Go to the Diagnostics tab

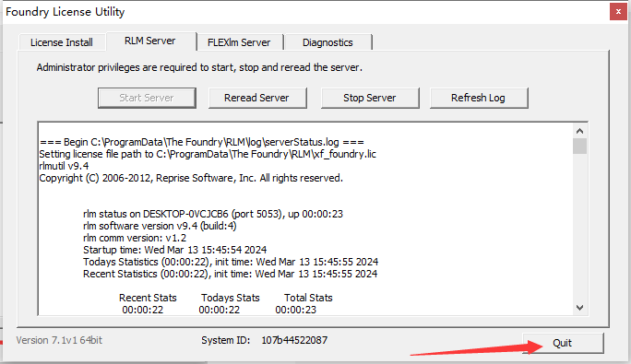point(327,42)
